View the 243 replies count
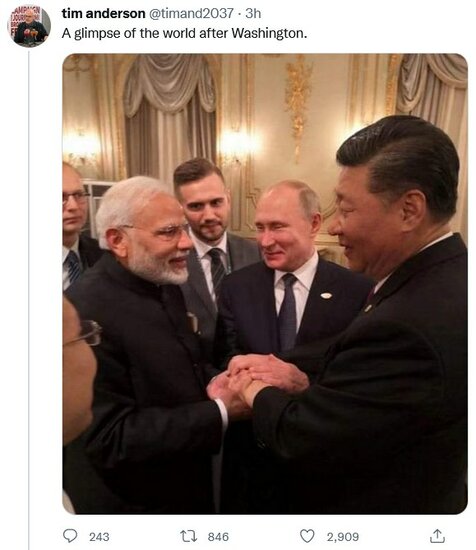The image size is (476, 550). coord(99,537)
